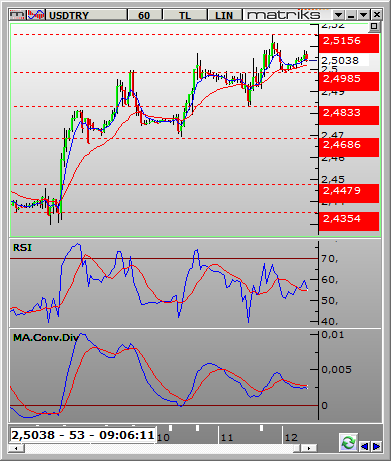Viewport: 391px width, 461px height.
Task: Click the RSI 70 axis value
Action: [x=329, y=259]
